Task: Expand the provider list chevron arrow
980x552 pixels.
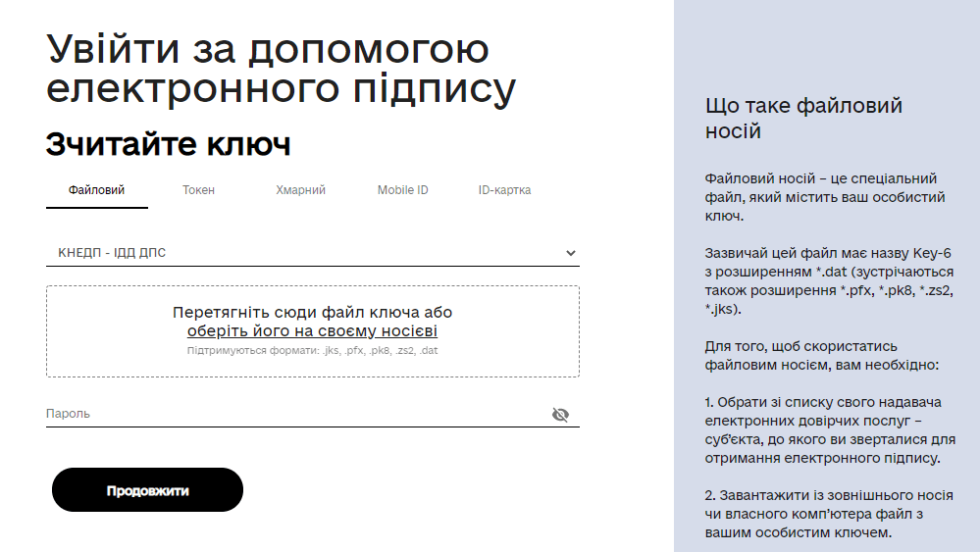Action: click(571, 253)
